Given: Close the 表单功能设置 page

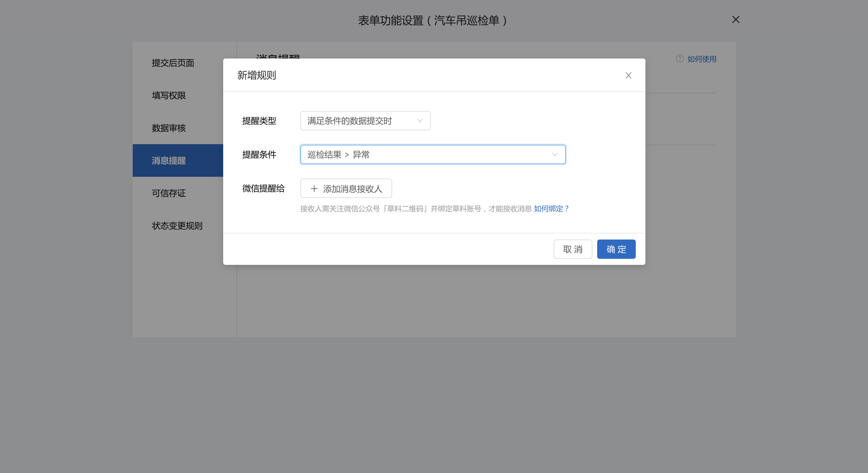Looking at the screenshot, I should tap(736, 20).
